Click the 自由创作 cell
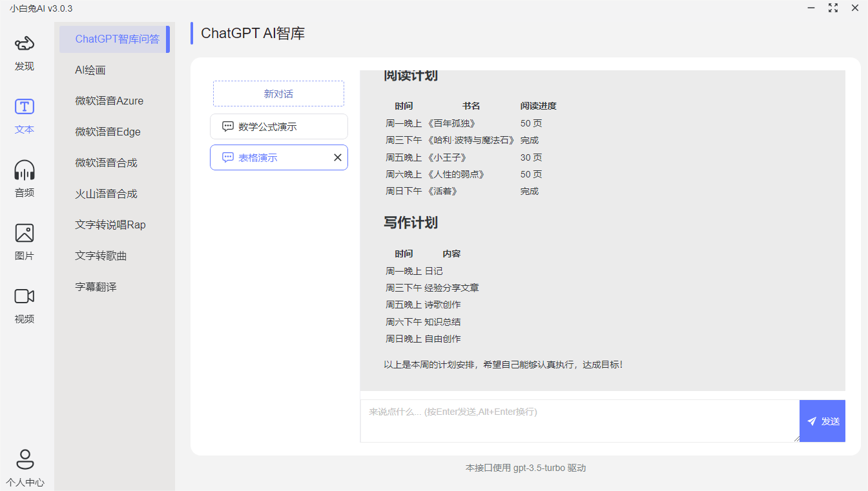Viewport: 868px width, 491px height. [x=442, y=339]
